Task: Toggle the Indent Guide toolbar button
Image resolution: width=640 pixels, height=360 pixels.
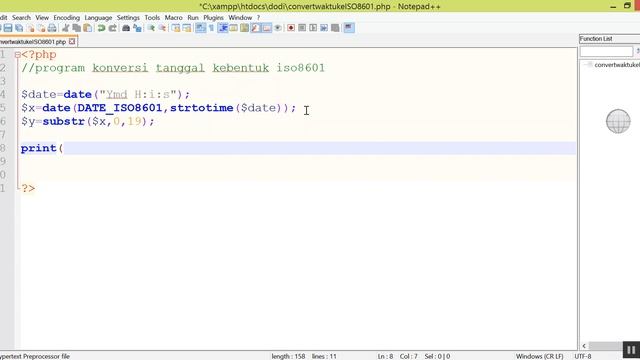Action: click(x=222, y=28)
